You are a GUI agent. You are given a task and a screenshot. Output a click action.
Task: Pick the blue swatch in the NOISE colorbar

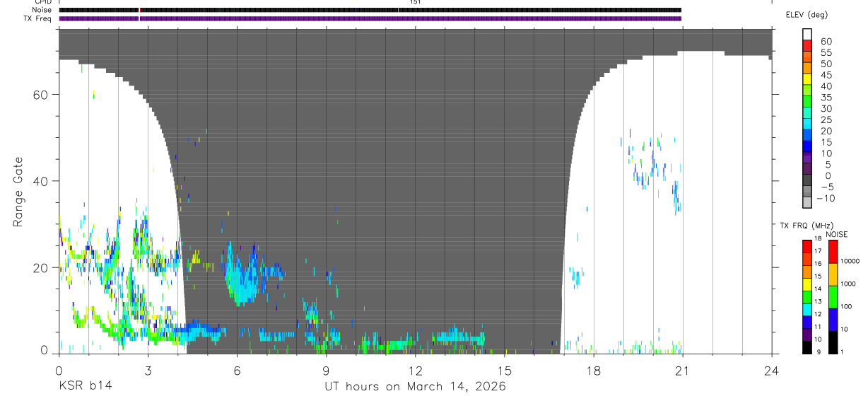coord(833,320)
